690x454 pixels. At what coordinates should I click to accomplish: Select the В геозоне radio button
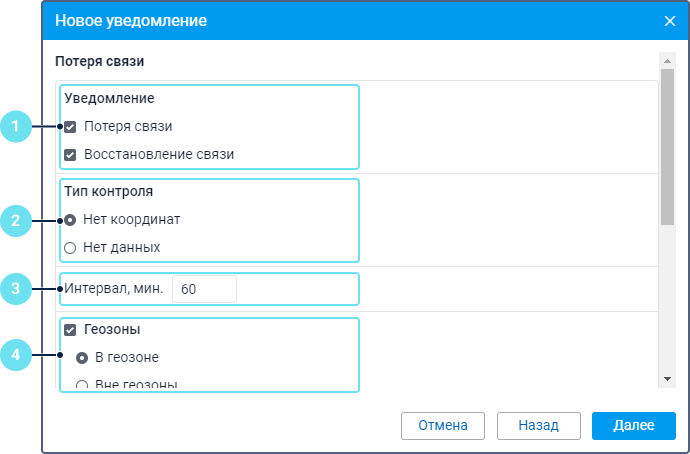tap(83, 357)
